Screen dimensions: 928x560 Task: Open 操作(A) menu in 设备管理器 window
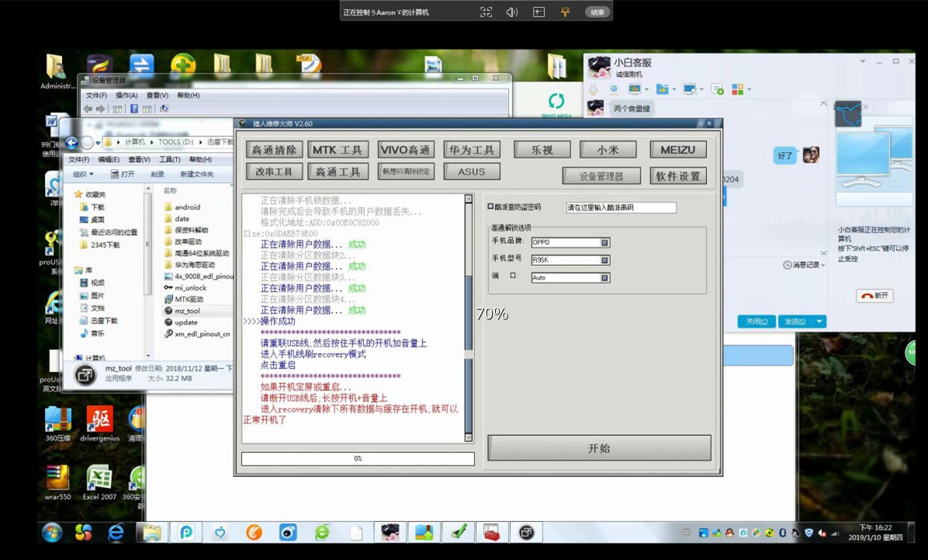[x=126, y=95]
